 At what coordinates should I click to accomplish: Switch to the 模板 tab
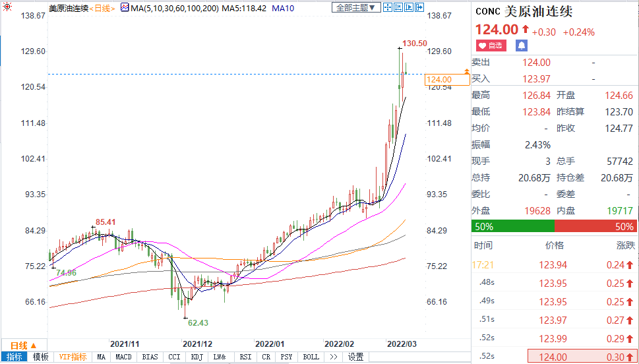click(40, 357)
